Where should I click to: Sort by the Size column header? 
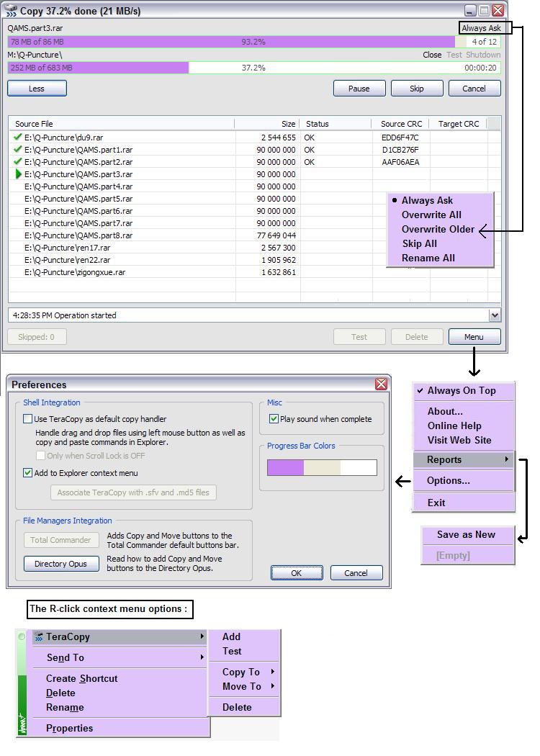tap(268, 124)
